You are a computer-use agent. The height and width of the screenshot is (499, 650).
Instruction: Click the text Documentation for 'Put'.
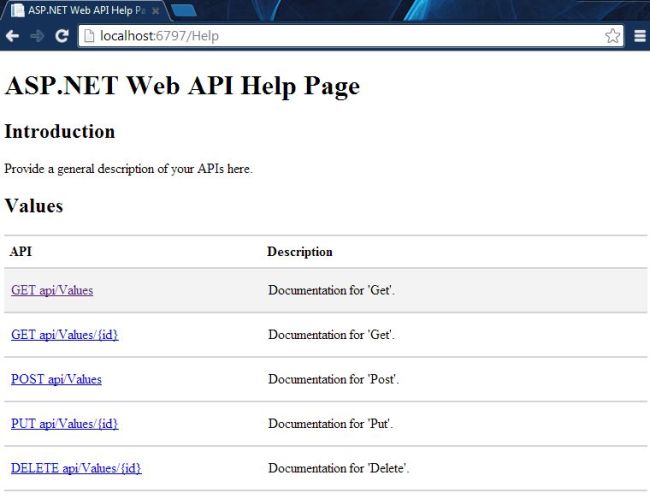pyautogui.click(x=330, y=424)
